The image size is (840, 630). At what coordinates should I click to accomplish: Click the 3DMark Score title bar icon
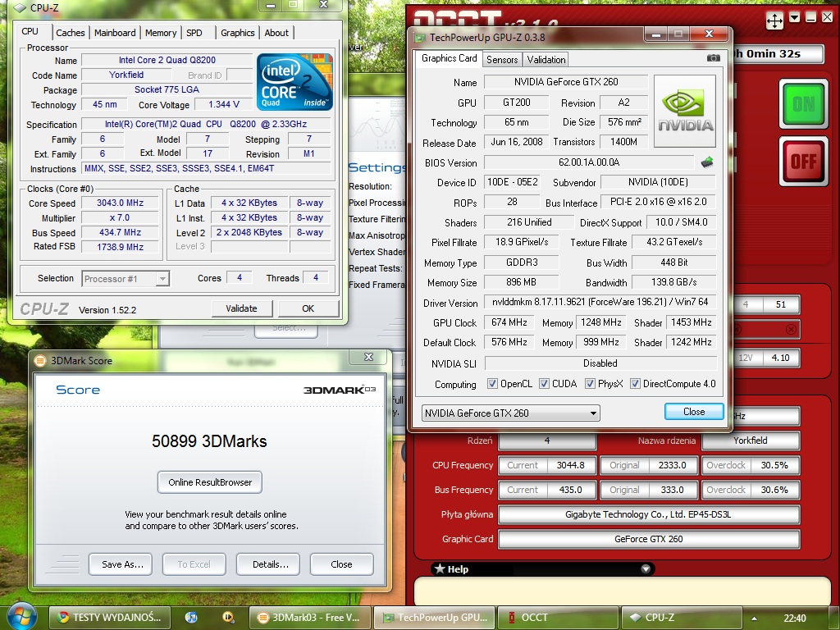click(x=39, y=361)
